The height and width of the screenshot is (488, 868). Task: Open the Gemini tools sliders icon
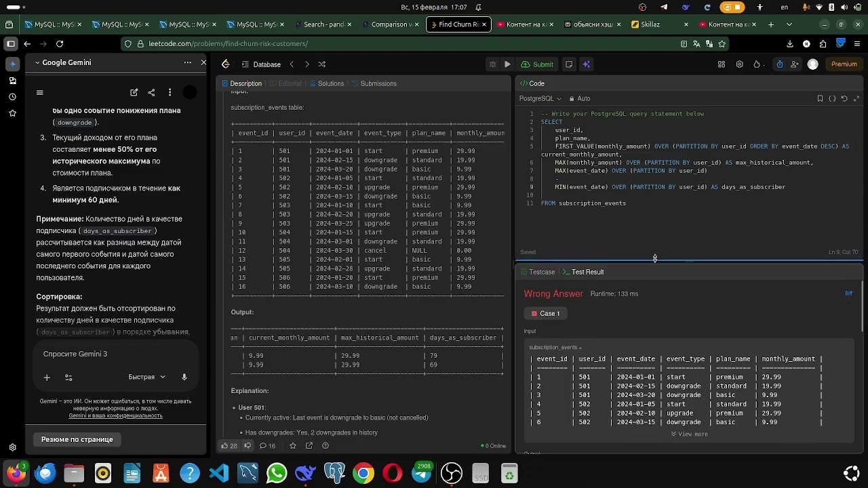click(68, 378)
